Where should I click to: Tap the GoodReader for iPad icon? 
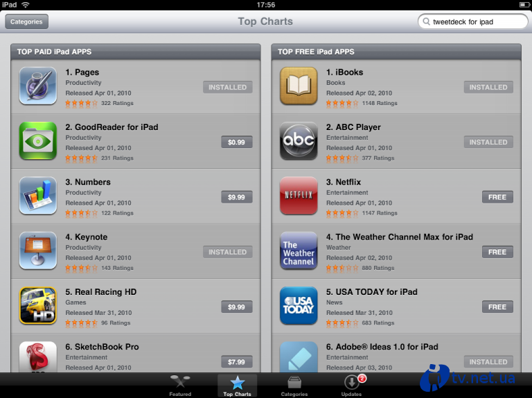click(x=38, y=141)
